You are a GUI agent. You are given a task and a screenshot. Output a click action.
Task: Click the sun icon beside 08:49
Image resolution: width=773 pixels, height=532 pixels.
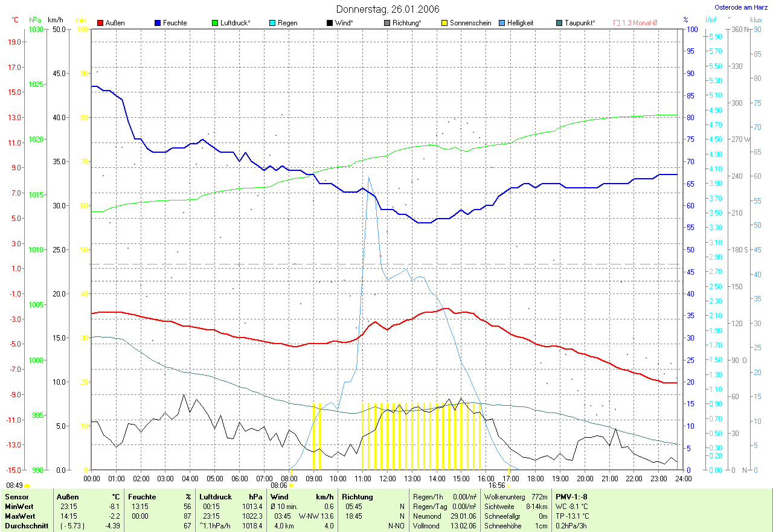(x=27, y=485)
